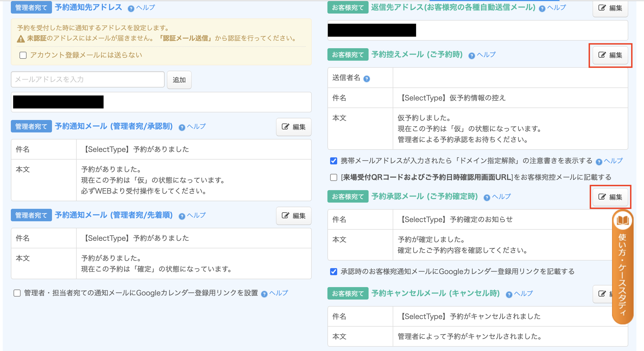The height and width of the screenshot is (351, 644).
Task: Edit the 予約承認メール (ご予約確定時) section
Action: coord(610,197)
